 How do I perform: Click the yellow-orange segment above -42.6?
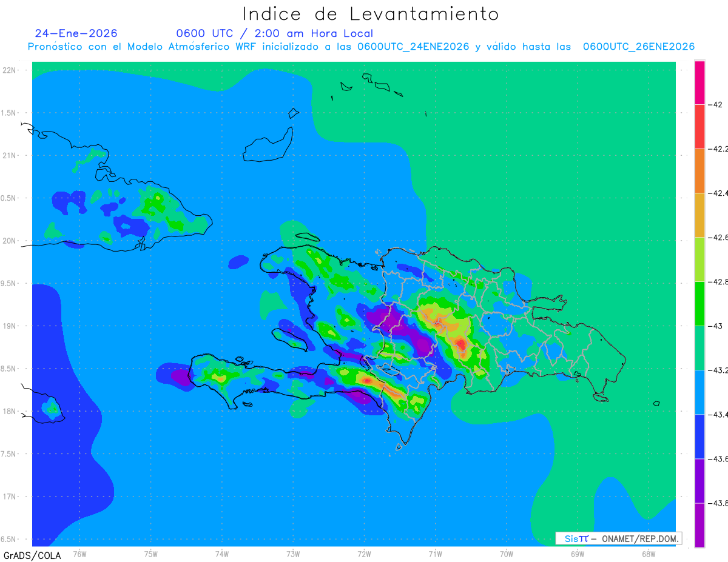pos(699,215)
